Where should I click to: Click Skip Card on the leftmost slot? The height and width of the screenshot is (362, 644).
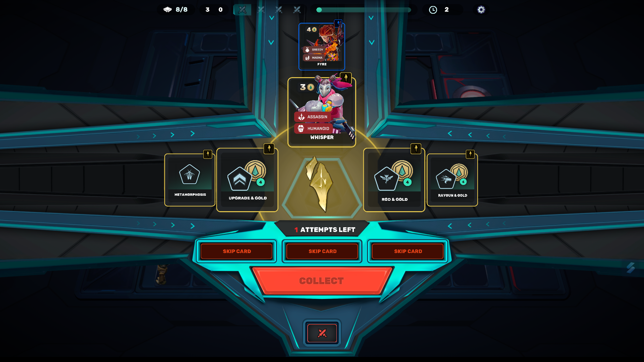pos(236,251)
